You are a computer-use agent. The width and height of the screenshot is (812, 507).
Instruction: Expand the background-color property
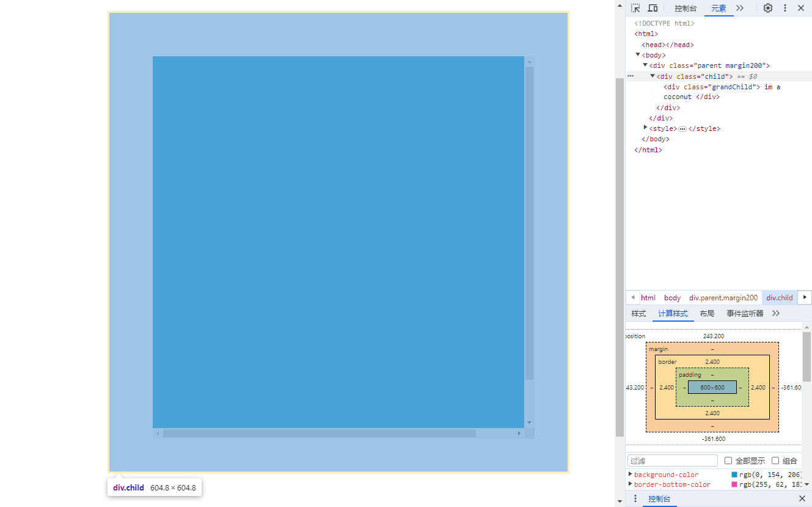(x=631, y=474)
